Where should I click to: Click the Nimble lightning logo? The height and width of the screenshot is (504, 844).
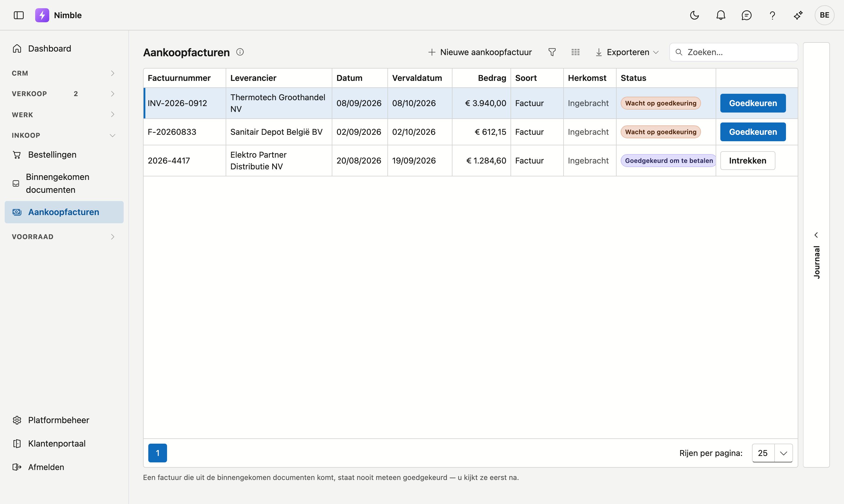42,15
